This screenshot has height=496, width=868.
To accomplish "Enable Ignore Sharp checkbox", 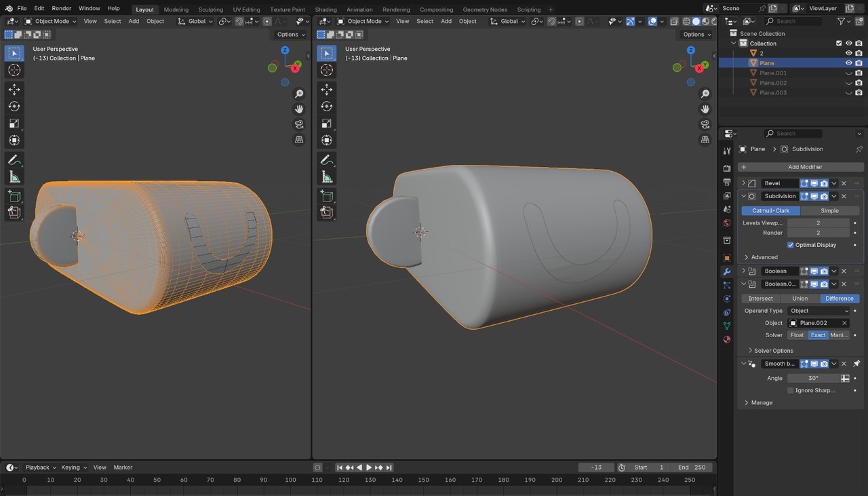I will point(791,390).
